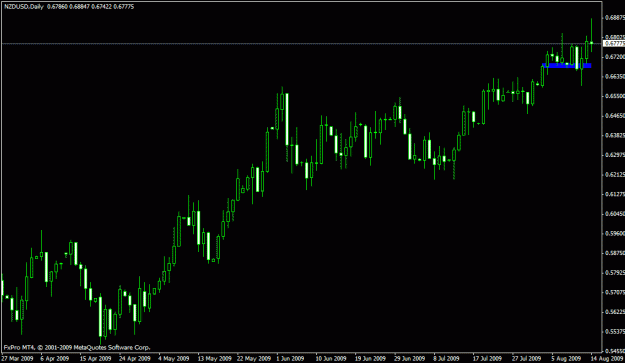
Task: Click the '8 Jul 2009' date label
Action: pos(446,358)
